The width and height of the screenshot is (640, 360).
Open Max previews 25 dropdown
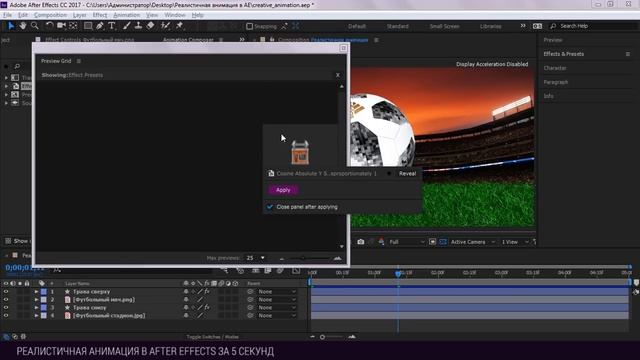(256, 258)
